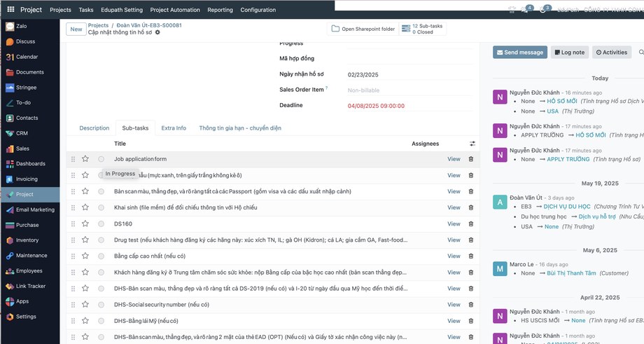Screen dimensions: 644x344
Task: Star the Khai sinh sub-task
Action: (85, 207)
